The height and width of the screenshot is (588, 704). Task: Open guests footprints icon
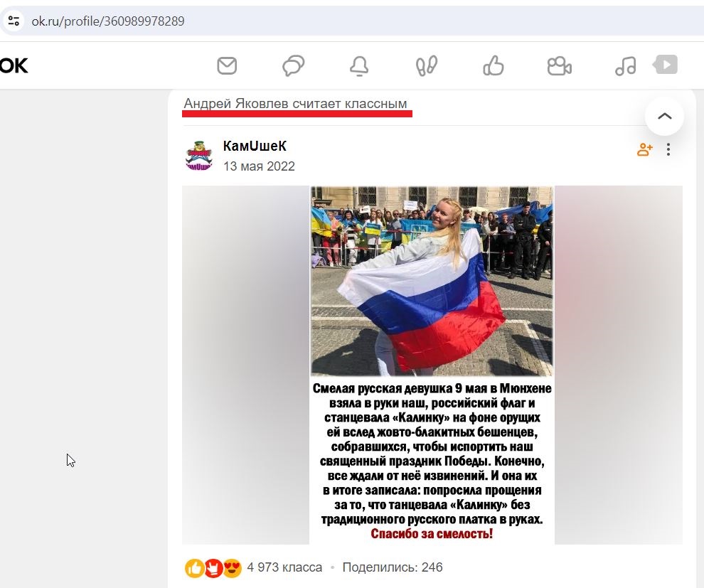pyautogui.click(x=426, y=66)
